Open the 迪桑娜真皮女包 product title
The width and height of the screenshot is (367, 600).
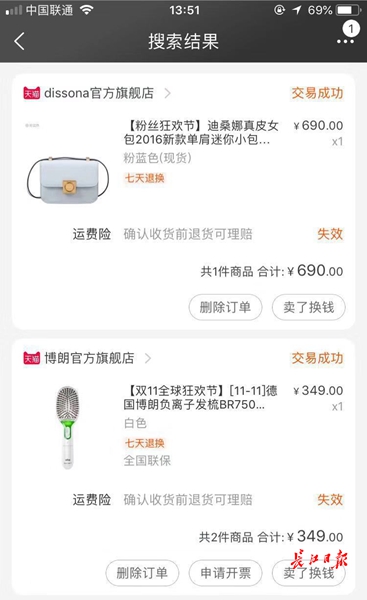[201, 132]
